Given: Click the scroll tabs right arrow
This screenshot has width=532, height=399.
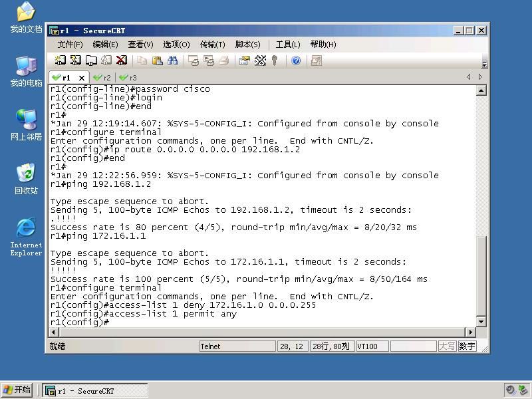Looking at the screenshot, I should click(x=480, y=77).
